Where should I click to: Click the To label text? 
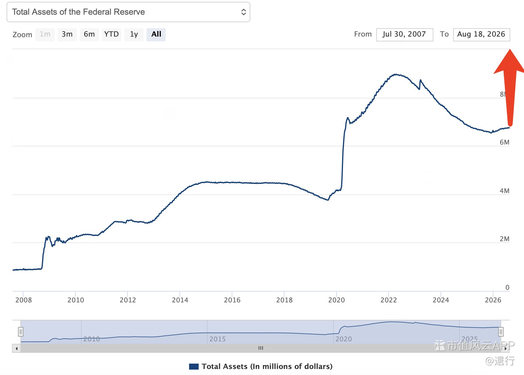point(444,34)
